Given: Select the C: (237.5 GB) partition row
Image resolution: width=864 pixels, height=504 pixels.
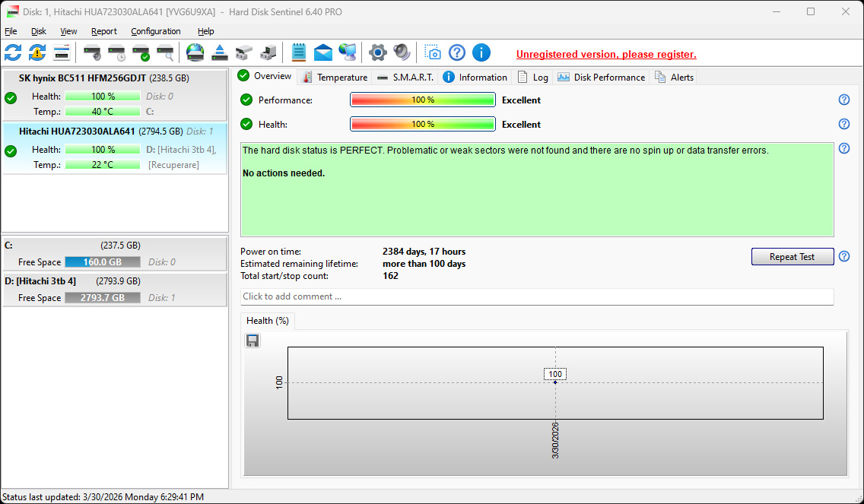Looking at the screenshot, I should coord(115,254).
